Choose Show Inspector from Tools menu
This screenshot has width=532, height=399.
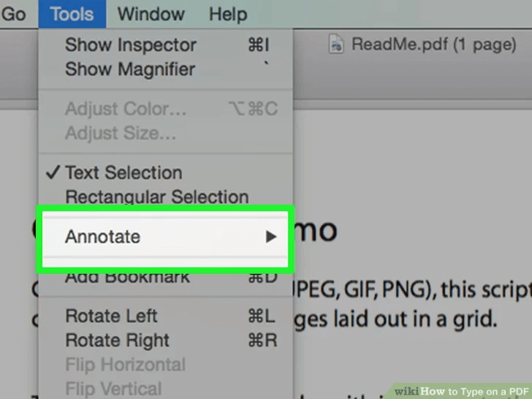pyautogui.click(x=166, y=45)
